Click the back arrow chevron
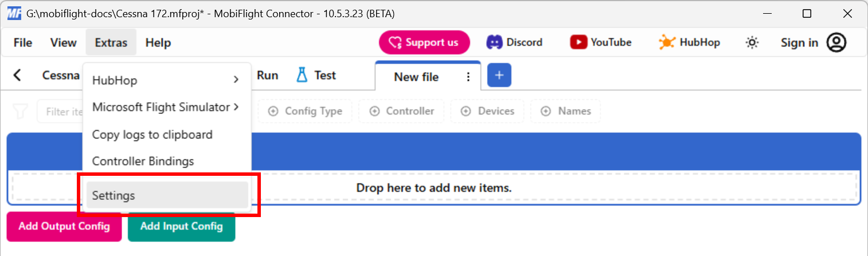This screenshot has height=256, width=868. (18, 75)
